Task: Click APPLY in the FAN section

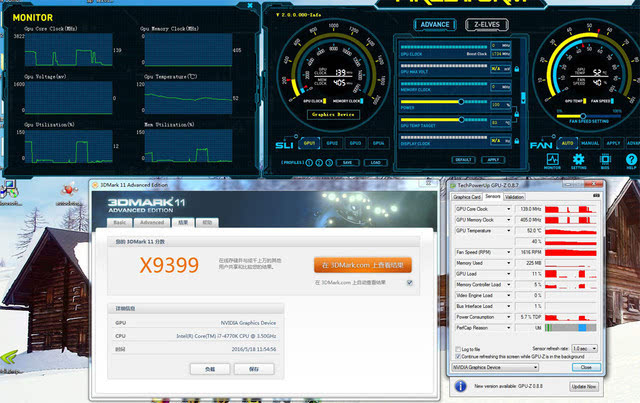Action: (x=613, y=143)
